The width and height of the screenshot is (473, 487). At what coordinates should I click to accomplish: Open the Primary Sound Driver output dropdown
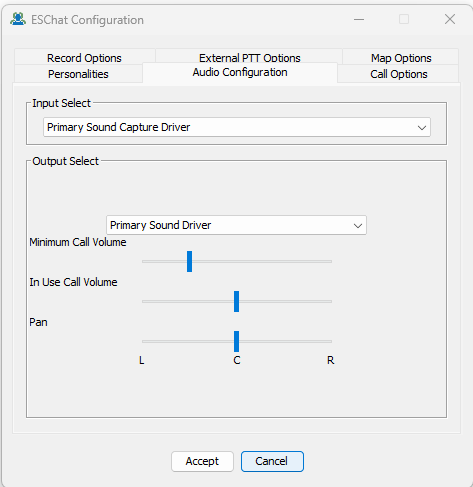pyautogui.click(x=236, y=225)
